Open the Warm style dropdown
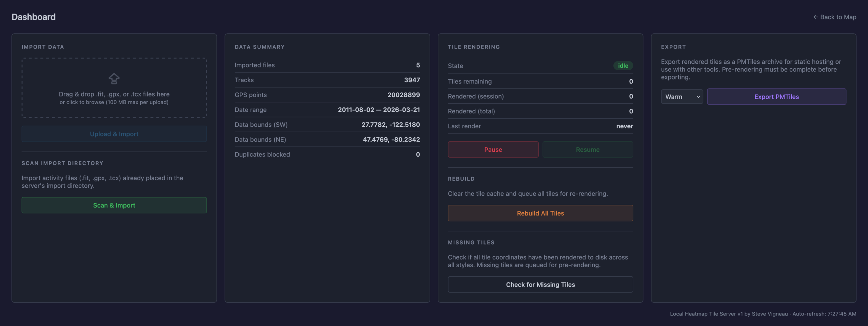This screenshot has width=868, height=326. pos(682,97)
